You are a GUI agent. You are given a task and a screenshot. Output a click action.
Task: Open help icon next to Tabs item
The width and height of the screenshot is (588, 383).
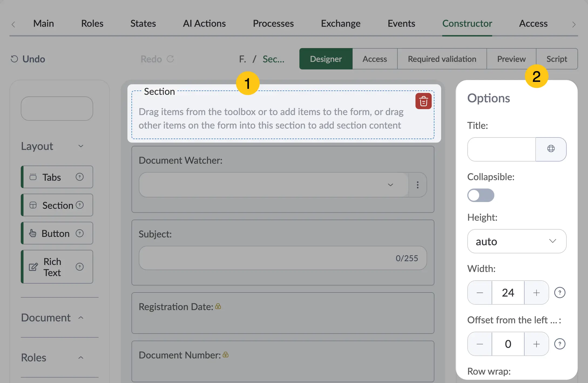(x=80, y=177)
